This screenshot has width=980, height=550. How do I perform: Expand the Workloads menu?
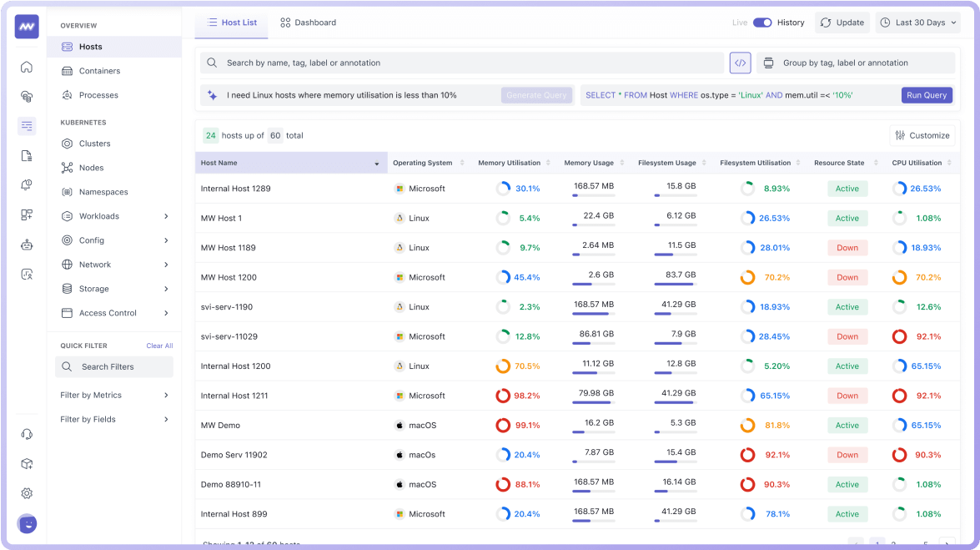(114, 216)
